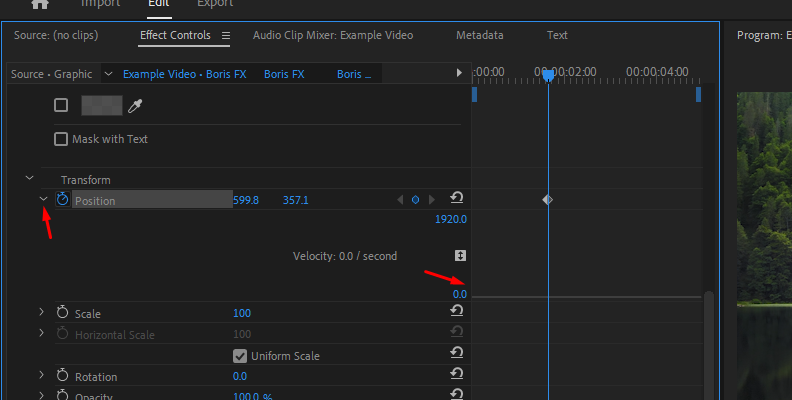Tick the checkbox beside the color swatch
This screenshot has width=792, height=400.
coord(61,105)
